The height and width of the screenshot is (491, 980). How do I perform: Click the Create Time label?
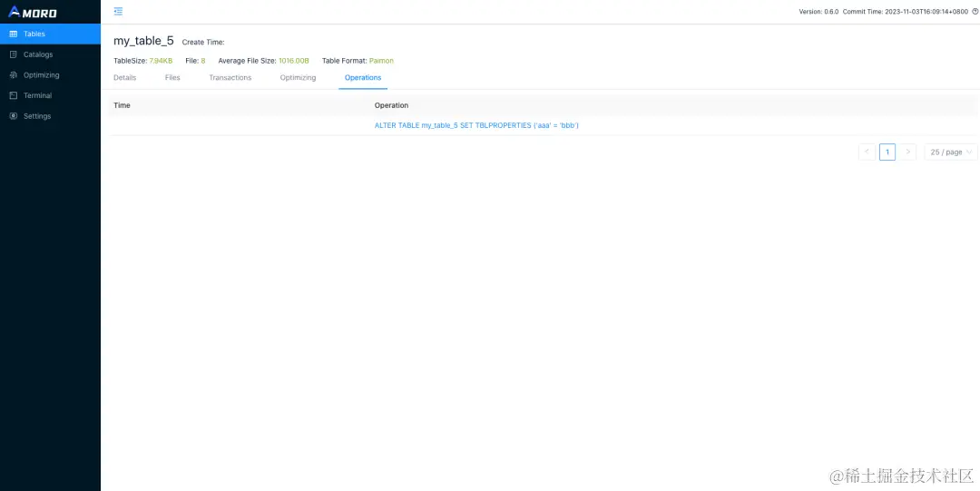point(203,43)
